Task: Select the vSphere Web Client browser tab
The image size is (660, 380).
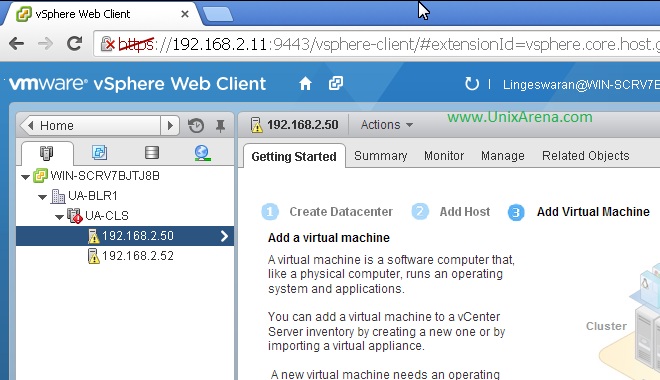Action: [101, 14]
